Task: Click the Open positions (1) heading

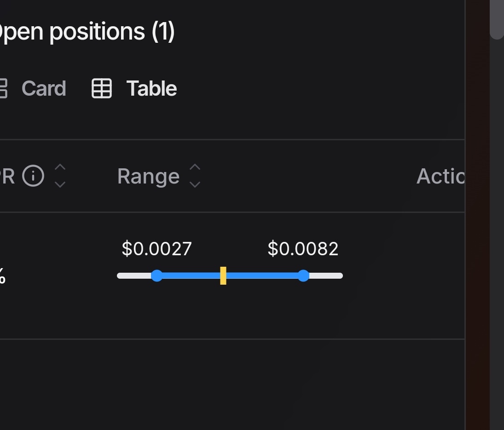Action: [x=87, y=32]
